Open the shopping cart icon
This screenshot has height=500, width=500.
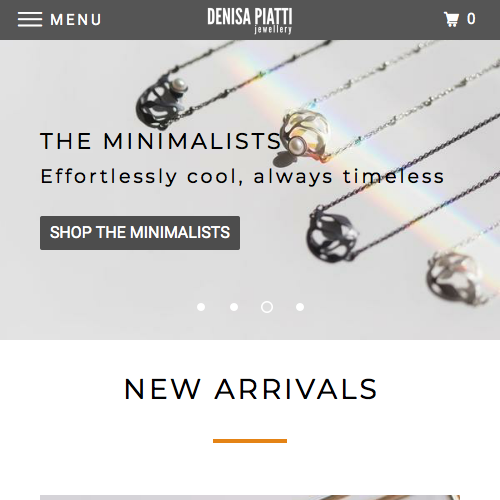451,19
